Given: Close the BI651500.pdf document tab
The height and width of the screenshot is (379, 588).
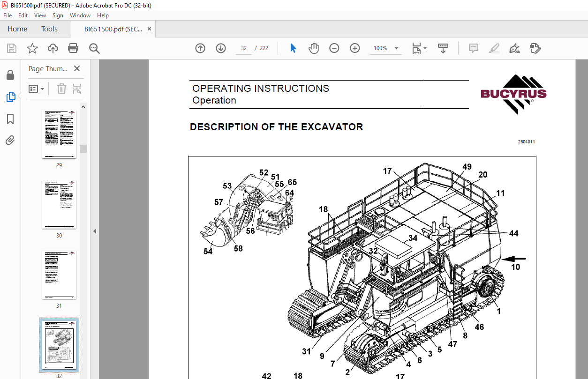Looking at the screenshot, I should coord(150,29).
